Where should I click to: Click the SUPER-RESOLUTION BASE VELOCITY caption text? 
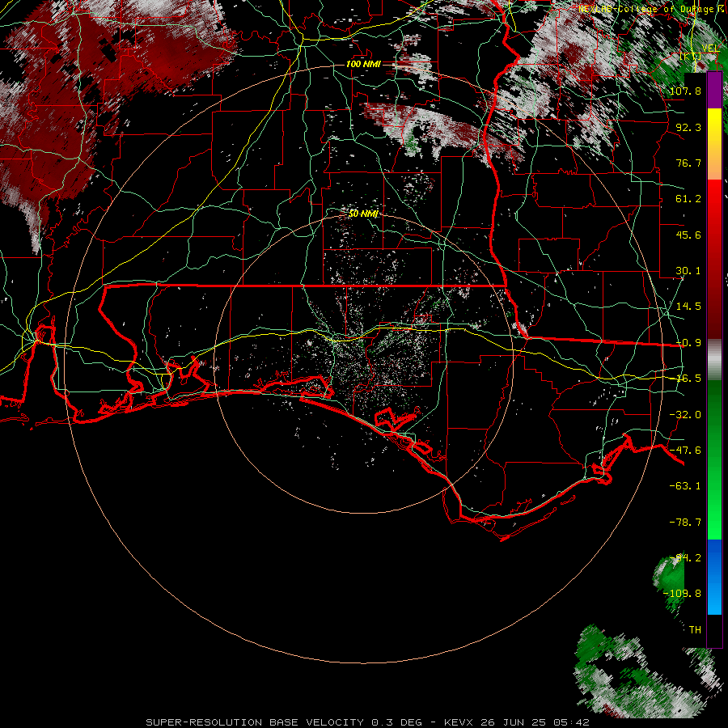[257, 722]
